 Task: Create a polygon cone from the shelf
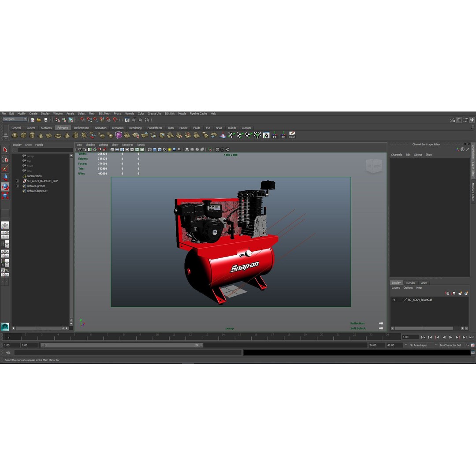coord(41,135)
